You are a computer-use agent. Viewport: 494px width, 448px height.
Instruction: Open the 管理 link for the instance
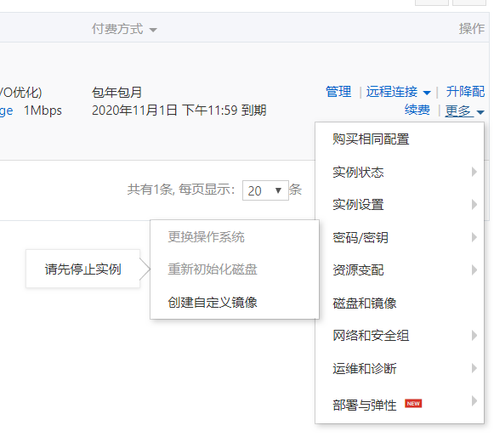pos(338,92)
